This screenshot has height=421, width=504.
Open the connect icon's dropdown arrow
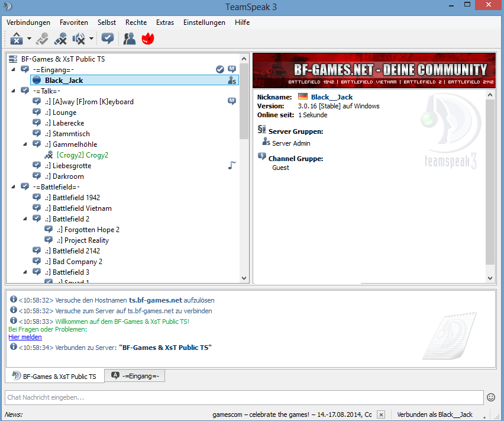pos(29,38)
